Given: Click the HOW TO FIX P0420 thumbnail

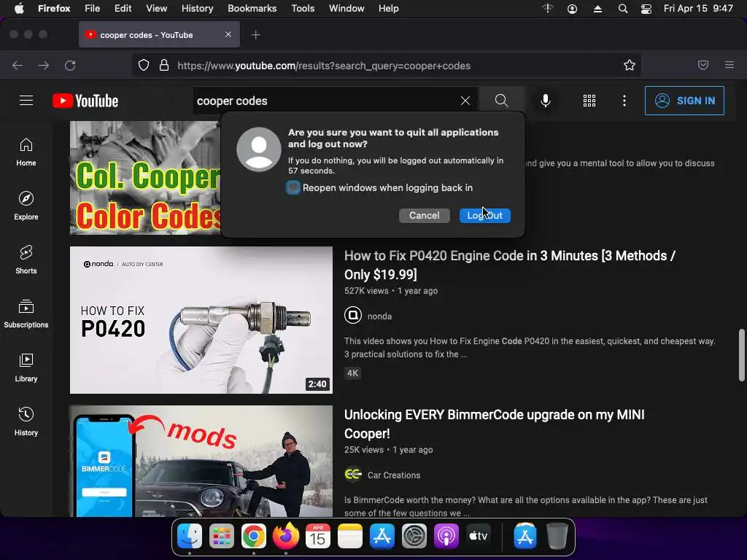Looking at the screenshot, I should point(201,320).
